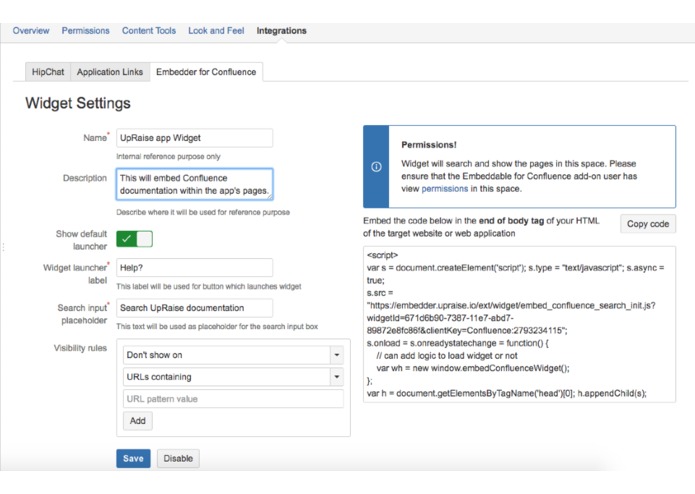Open the HipChat sub-tab
The height and width of the screenshot is (494, 695).
(x=48, y=72)
